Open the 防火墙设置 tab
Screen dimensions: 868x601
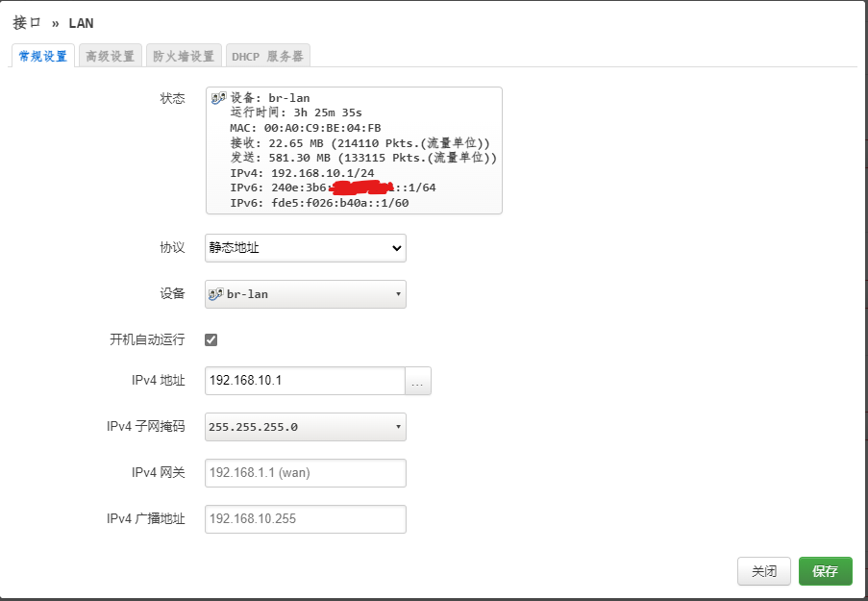(184, 55)
